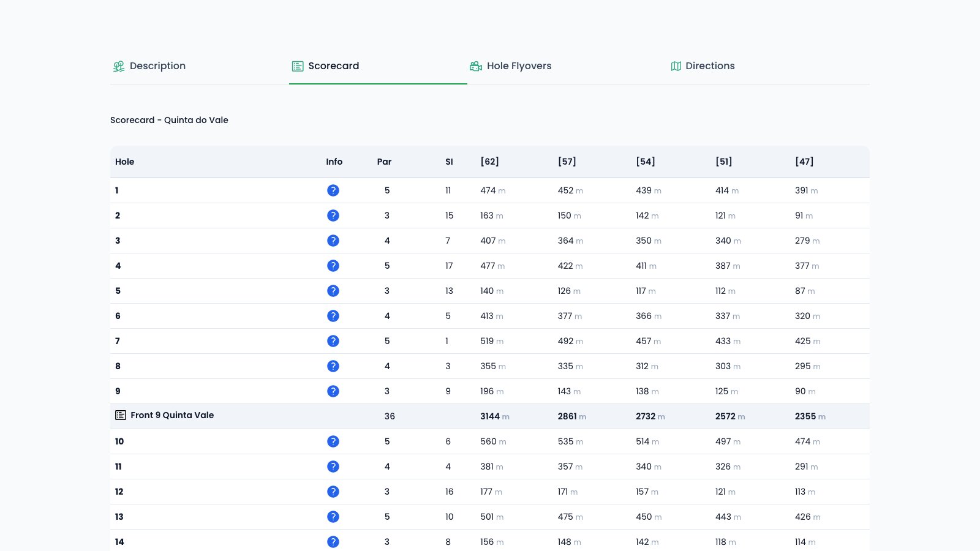Select the 426 m value on hole 13
980x551 pixels.
[808, 517]
